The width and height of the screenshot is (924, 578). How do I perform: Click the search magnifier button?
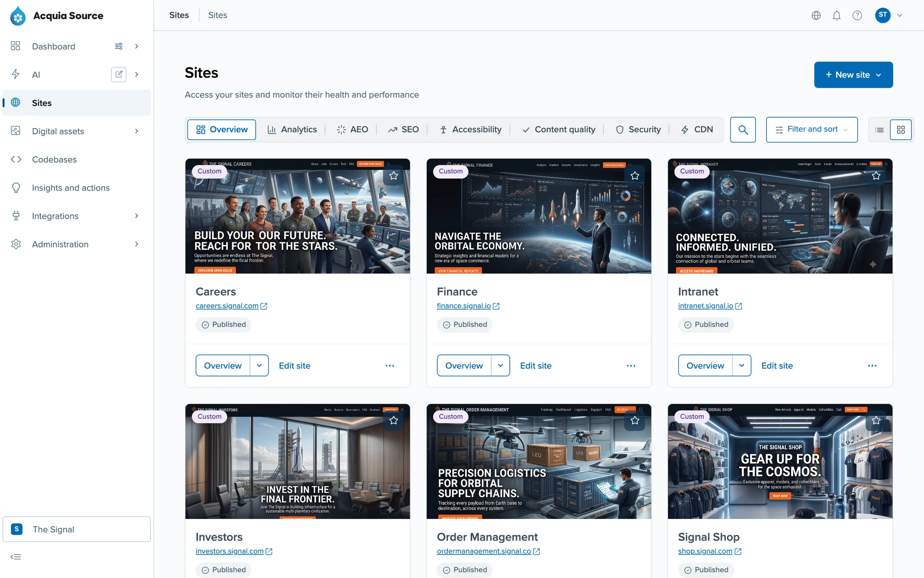(x=743, y=129)
